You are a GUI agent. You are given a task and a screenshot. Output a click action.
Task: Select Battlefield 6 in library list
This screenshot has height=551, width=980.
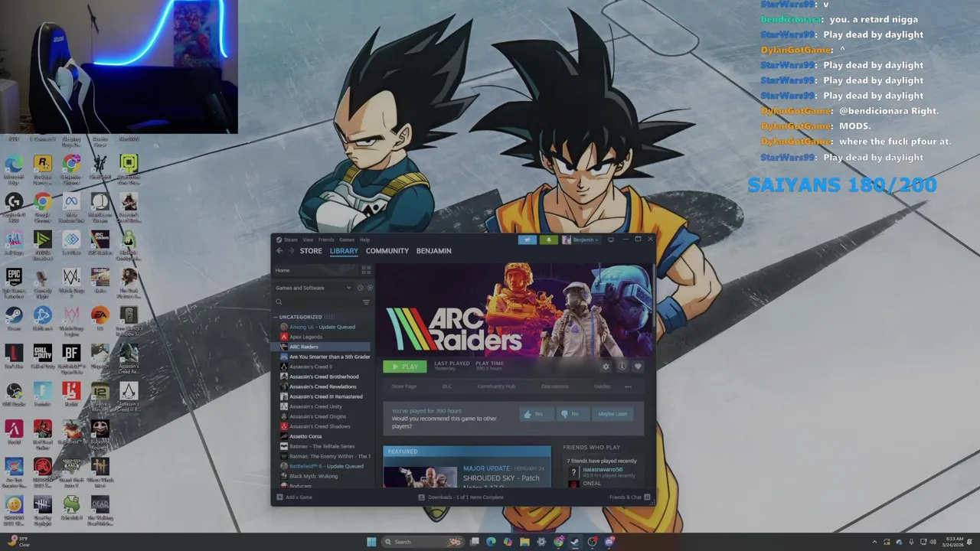click(326, 466)
